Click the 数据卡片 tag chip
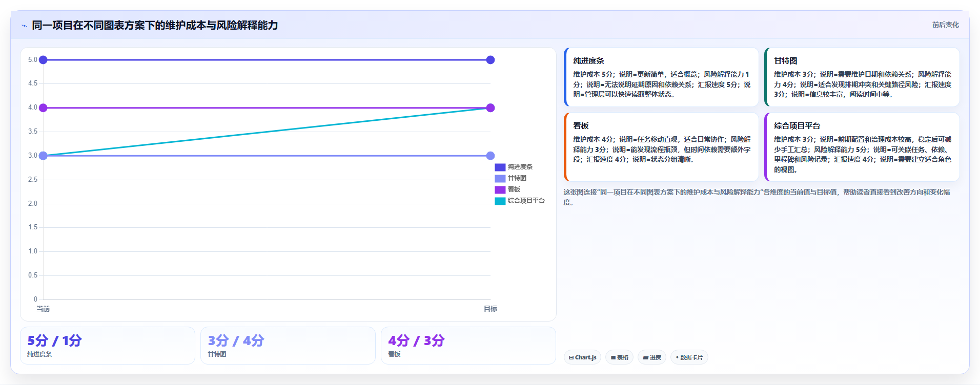 [689, 357]
